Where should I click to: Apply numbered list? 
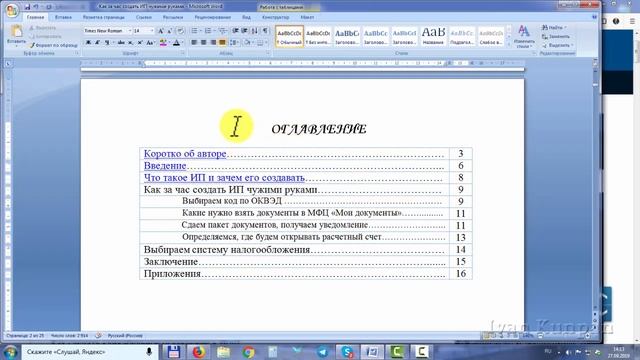[208, 31]
